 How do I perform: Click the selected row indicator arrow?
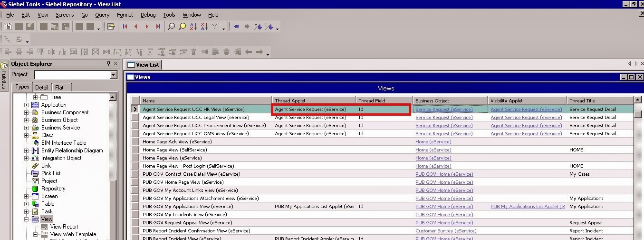[x=135, y=110]
